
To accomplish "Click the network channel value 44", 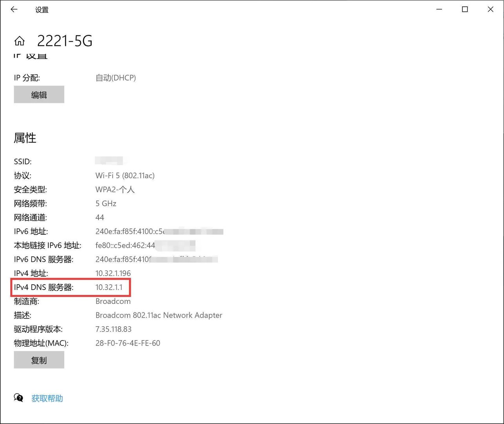I will [x=100, y=217].
